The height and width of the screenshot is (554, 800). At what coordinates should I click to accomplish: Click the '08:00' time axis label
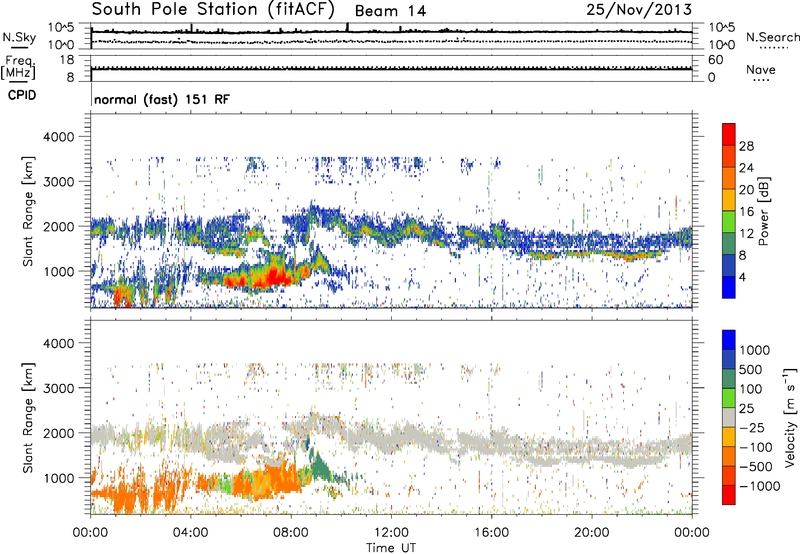pos(291,532)
